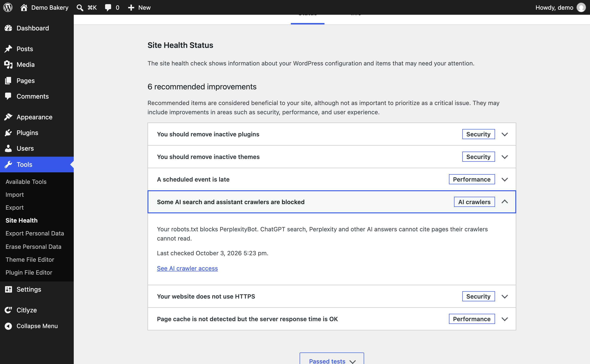Click the Media icon in sidebar
Screen dimensions: 590x364
(x=8, y=65)
